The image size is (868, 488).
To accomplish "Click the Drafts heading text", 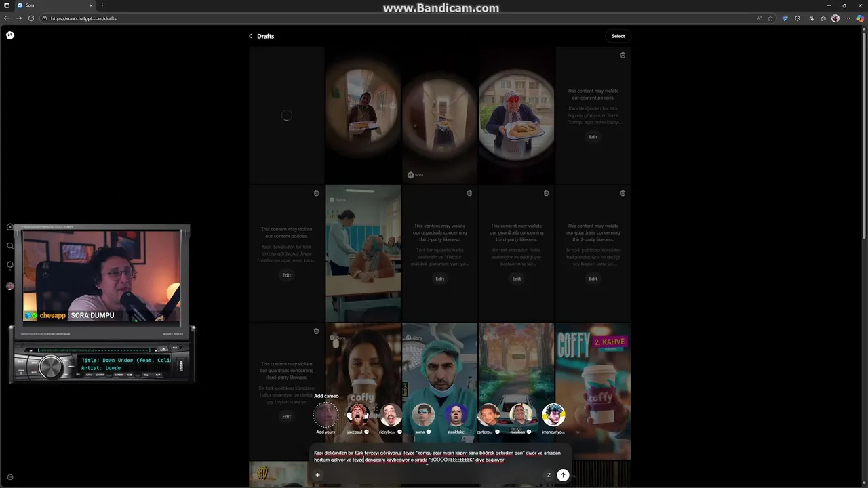I will tap(265, 36).
